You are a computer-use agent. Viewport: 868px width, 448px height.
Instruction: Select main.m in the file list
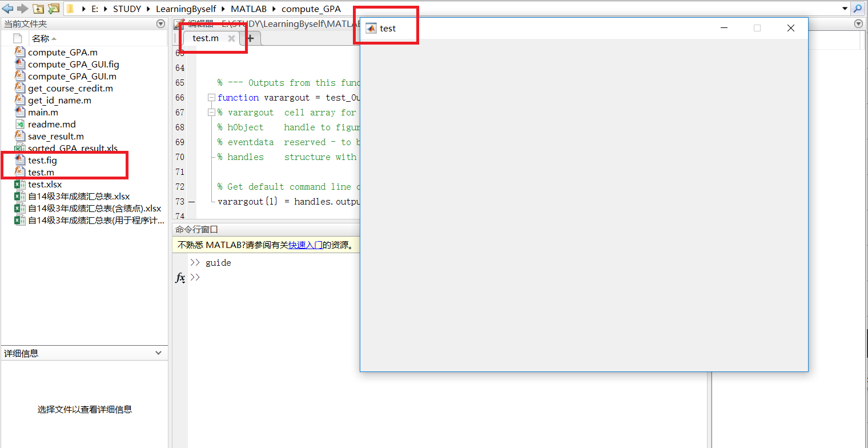tap(43, 113)
